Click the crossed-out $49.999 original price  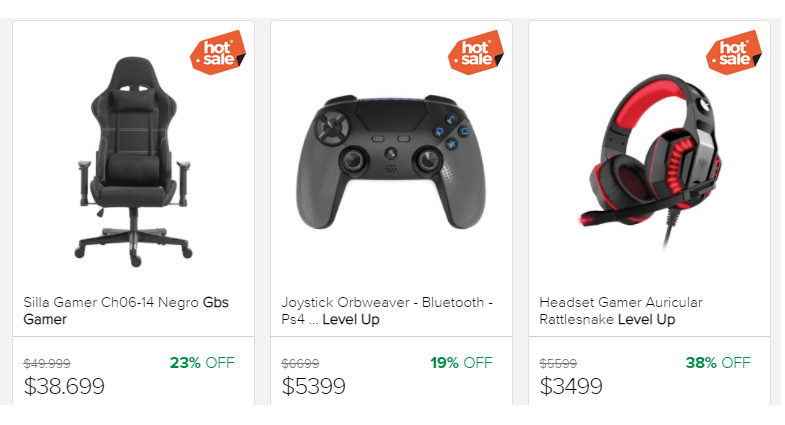46,364
